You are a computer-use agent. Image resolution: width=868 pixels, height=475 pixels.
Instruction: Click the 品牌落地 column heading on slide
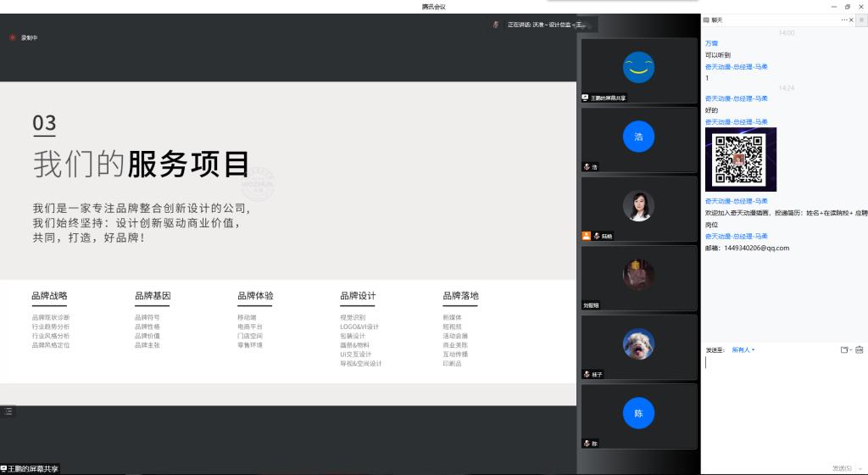[x=460, y=296]
